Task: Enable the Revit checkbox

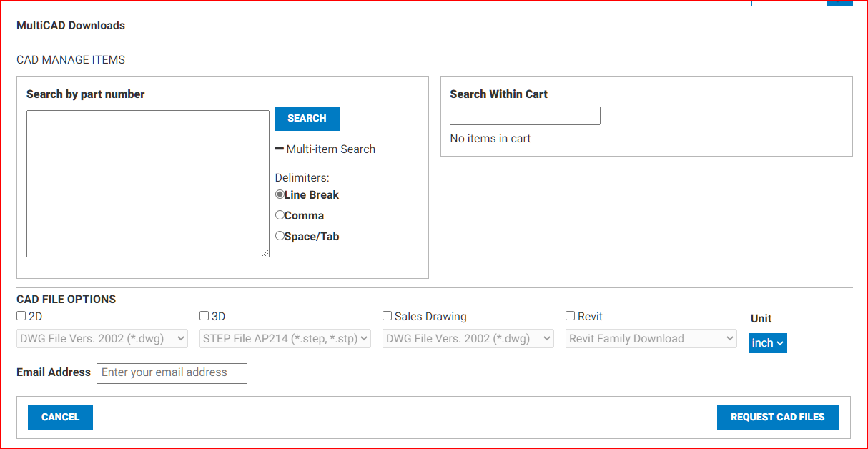Action: [x=571, y=316]
